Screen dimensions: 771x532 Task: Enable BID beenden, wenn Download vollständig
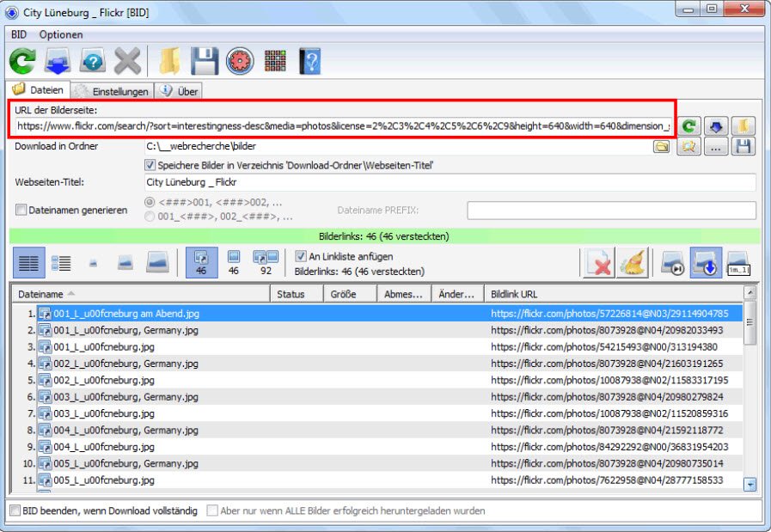point(15,511)
